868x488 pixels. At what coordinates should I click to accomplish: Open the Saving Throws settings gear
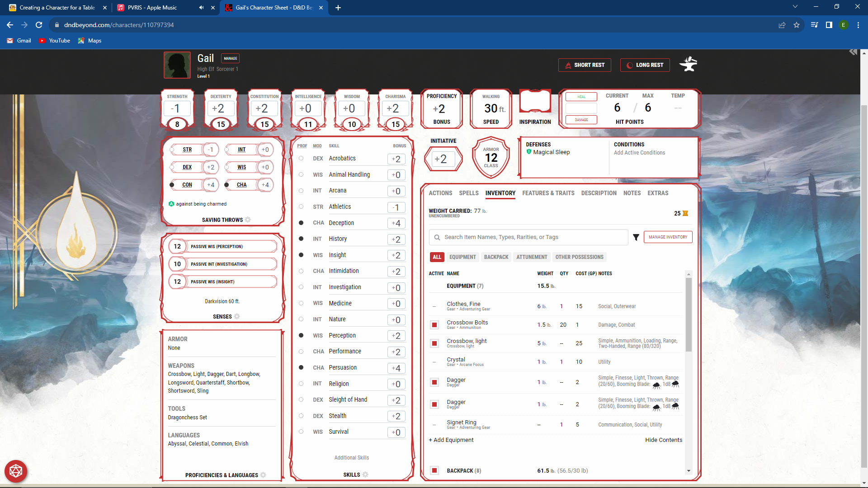pos(248,220)
